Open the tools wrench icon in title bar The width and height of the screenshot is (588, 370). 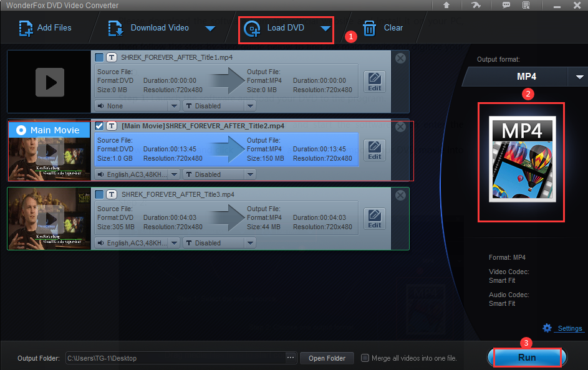476,5
